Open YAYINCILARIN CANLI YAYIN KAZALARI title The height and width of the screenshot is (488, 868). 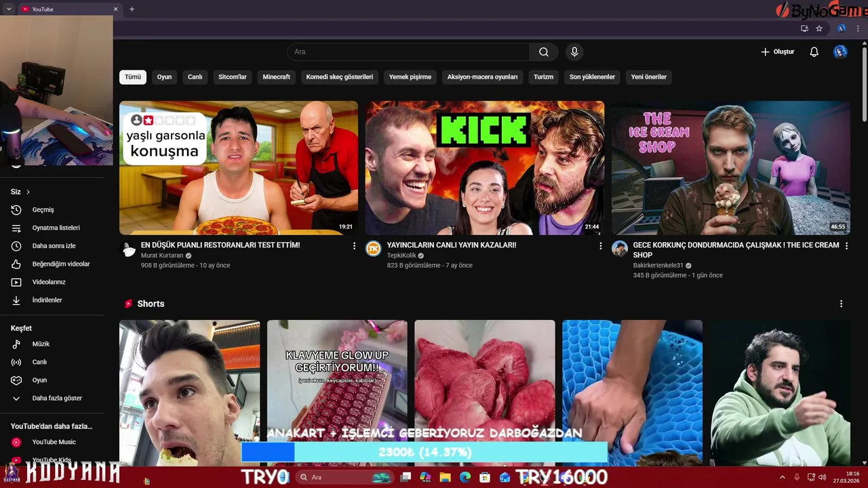coord(452,245)
